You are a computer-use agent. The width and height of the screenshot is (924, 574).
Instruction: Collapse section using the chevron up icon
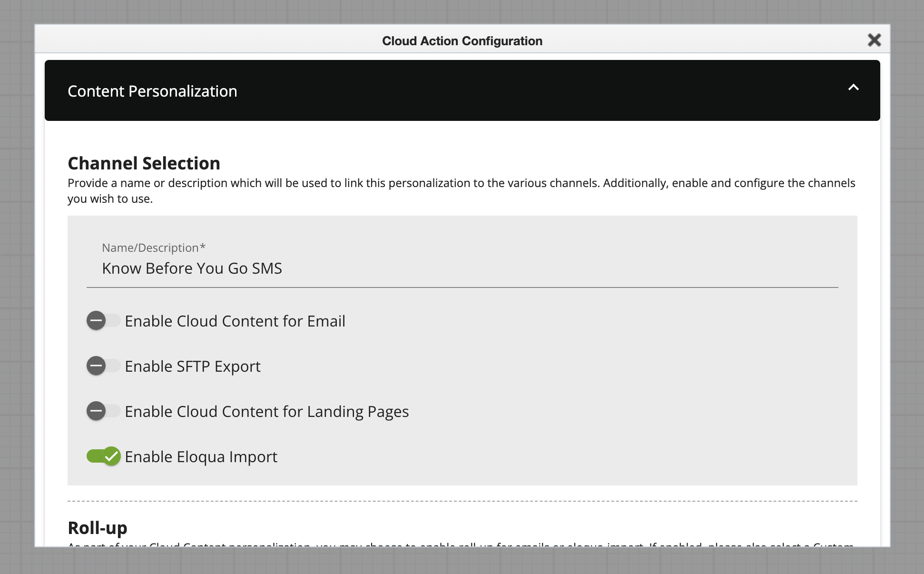[853, 88]
